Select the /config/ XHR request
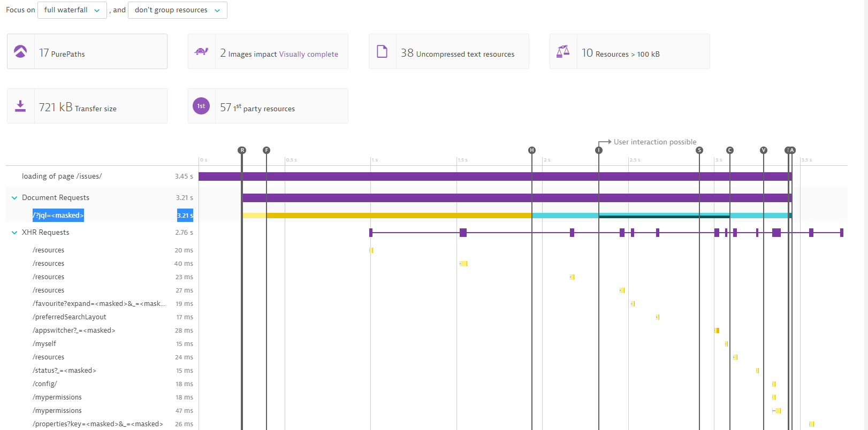Image resolution: width=868 pixels, height=430 pixels. coord(45,384)
